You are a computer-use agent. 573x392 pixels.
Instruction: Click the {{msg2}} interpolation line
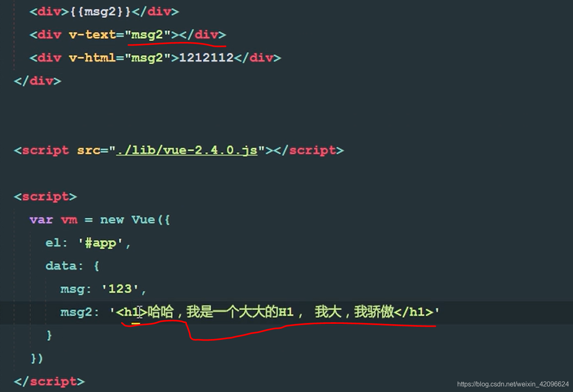coord(104,11)
